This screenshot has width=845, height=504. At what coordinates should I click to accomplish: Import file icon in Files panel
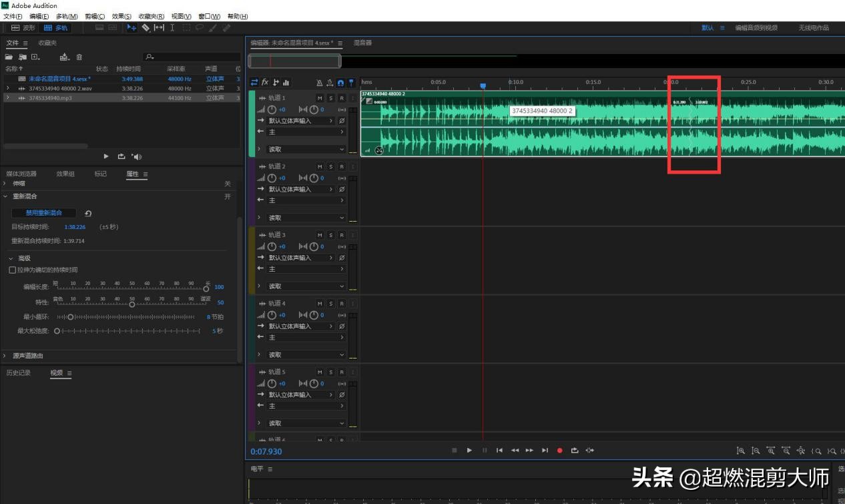pos(23,57)
